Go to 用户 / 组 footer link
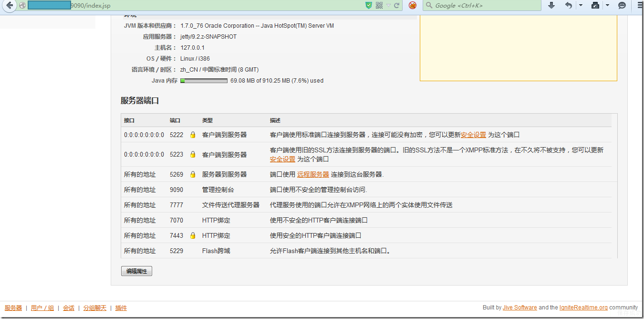 [42, 308]
